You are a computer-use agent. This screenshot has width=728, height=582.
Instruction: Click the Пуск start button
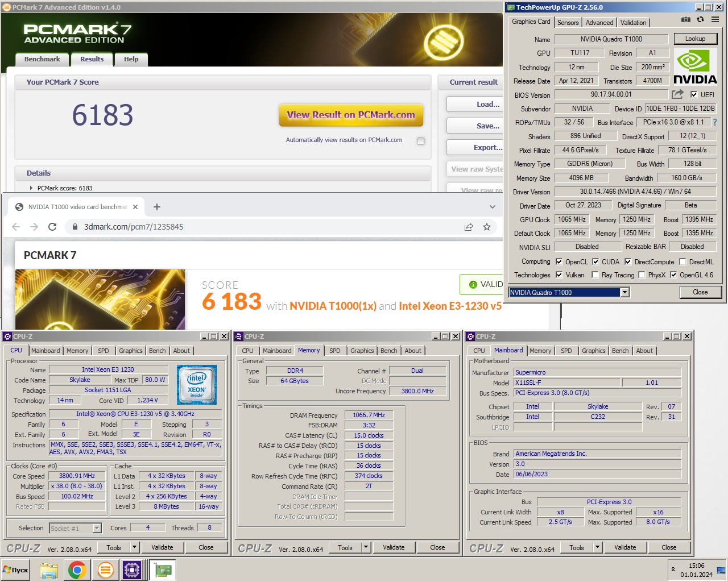click(x=16, y=570)
